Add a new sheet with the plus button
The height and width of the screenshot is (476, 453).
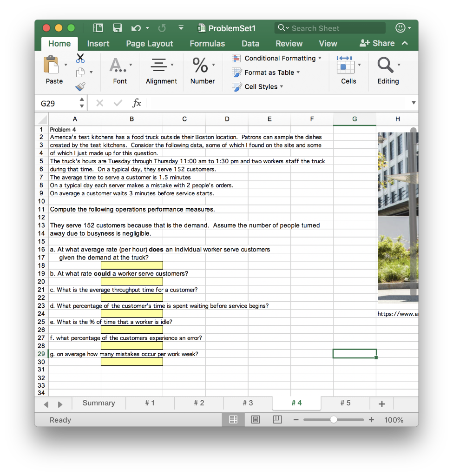(x=381, y=403)
